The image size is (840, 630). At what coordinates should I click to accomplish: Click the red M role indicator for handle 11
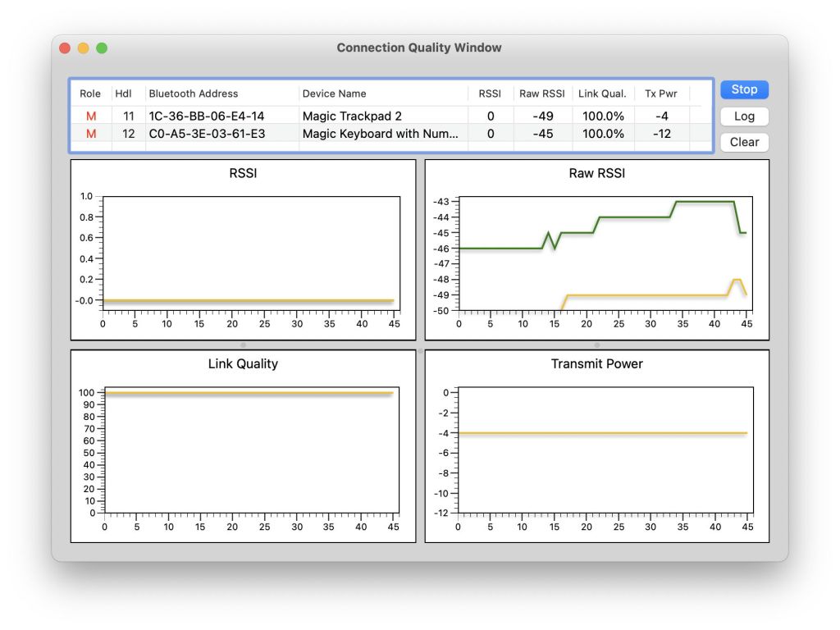(x=91, y=116)
